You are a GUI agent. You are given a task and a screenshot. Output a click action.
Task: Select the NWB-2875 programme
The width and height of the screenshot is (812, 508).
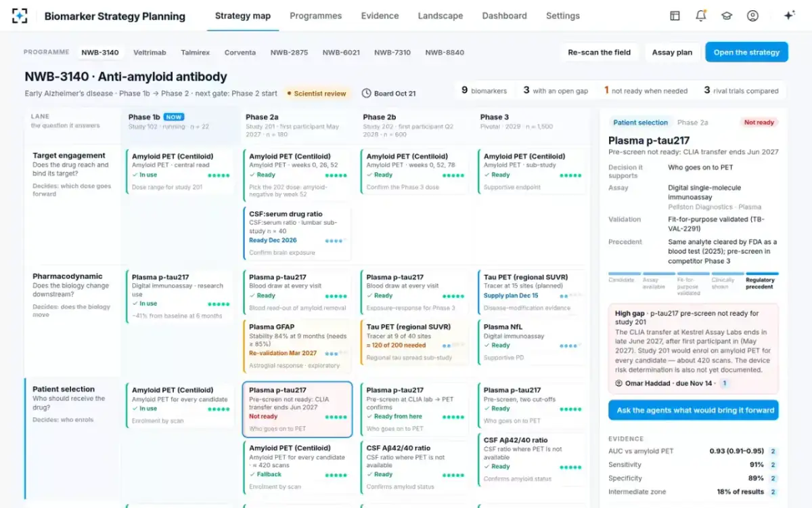[289, 52]
